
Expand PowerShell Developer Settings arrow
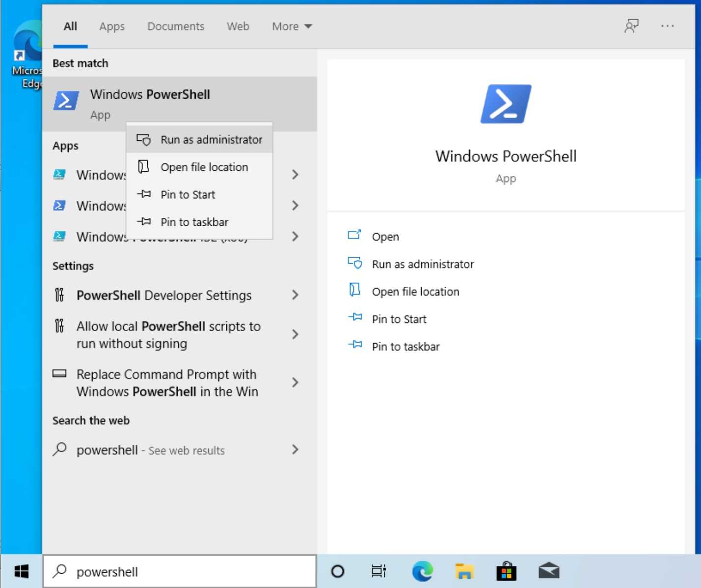tap(295, 295)
